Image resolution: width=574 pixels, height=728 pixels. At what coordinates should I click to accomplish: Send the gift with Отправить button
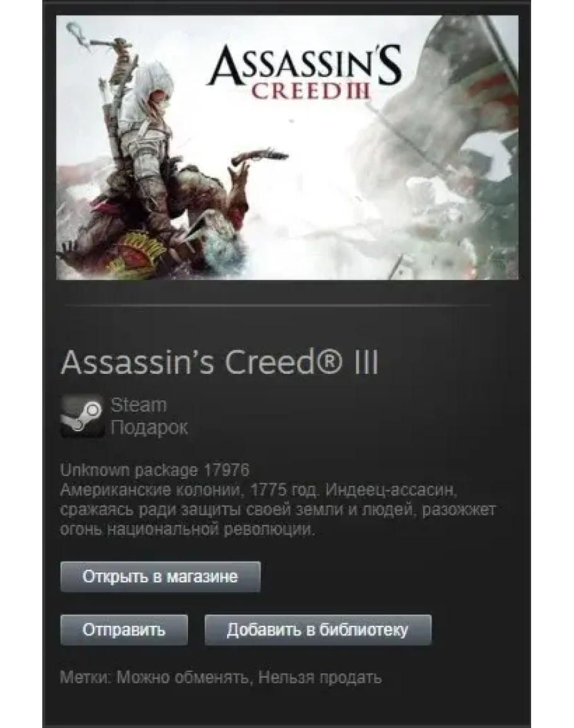tap(124, 630)
